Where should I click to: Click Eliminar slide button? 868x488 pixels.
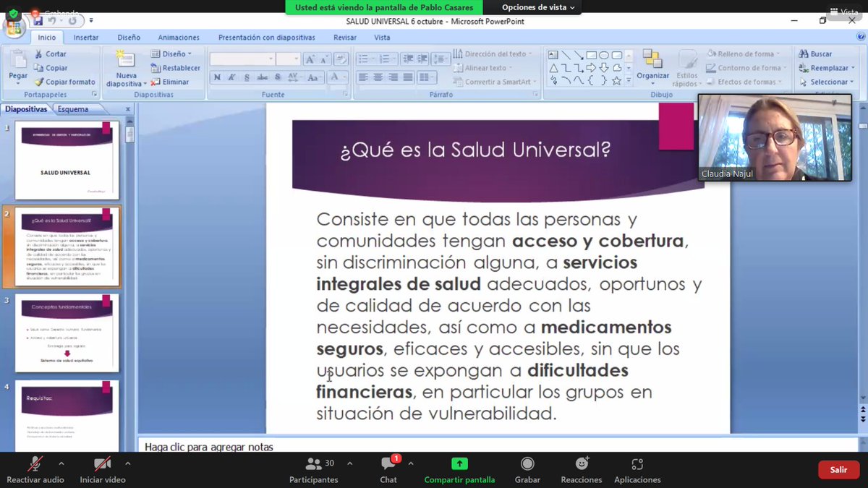[x=170, y=82]
